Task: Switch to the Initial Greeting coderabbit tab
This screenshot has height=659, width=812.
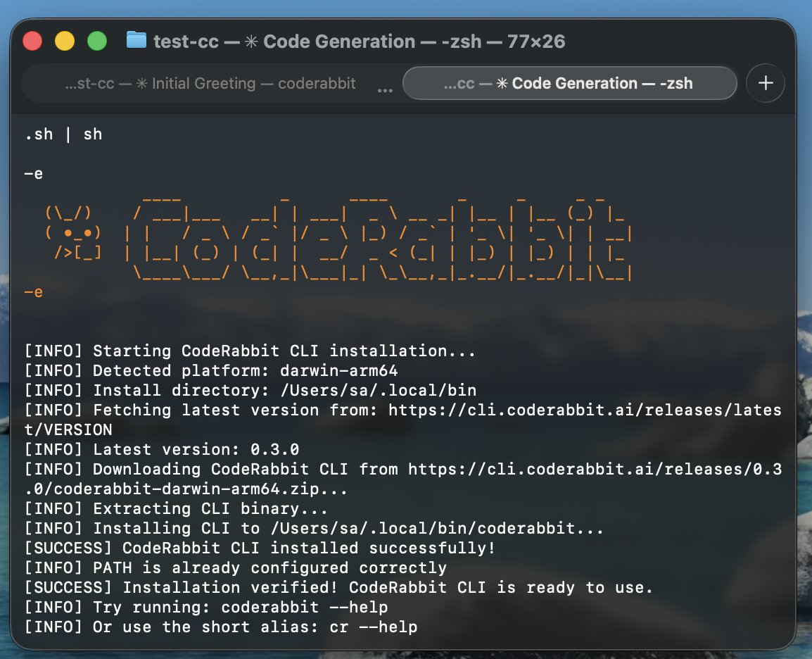Action: 210,83
